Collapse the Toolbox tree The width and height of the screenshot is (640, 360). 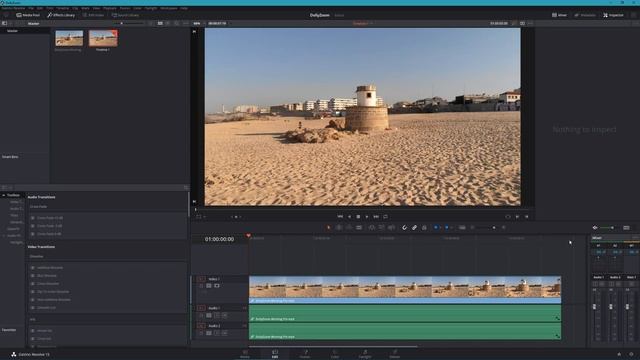tap(4, 195)
